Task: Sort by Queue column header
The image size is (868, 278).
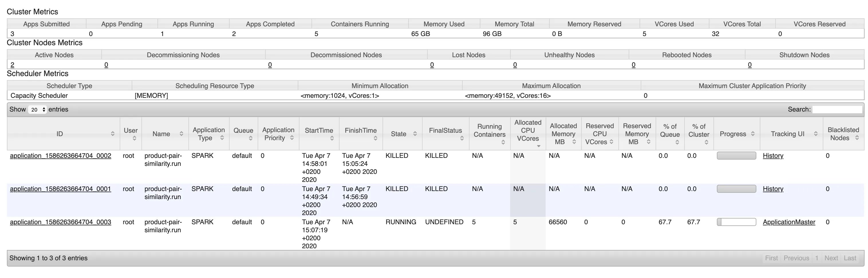Action: pos(243,134)
